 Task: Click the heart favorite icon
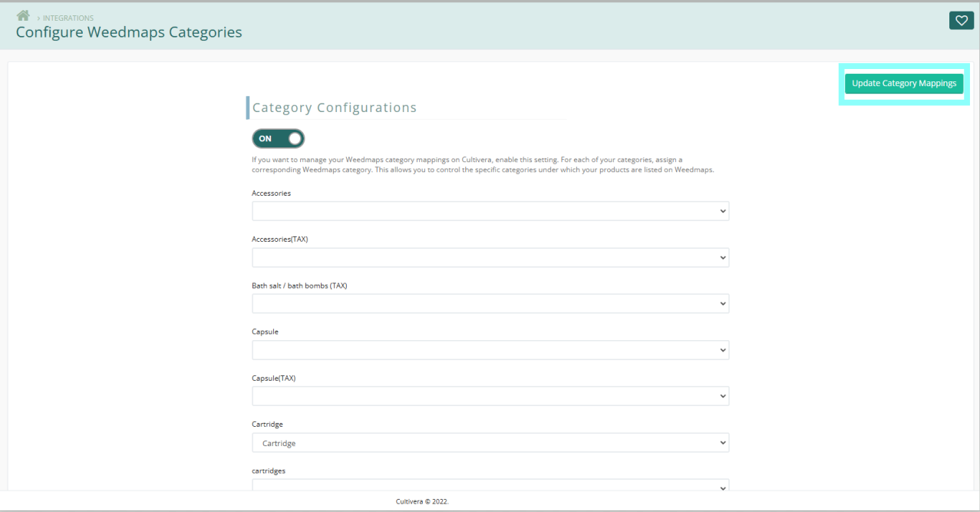[x=961, y=21]
